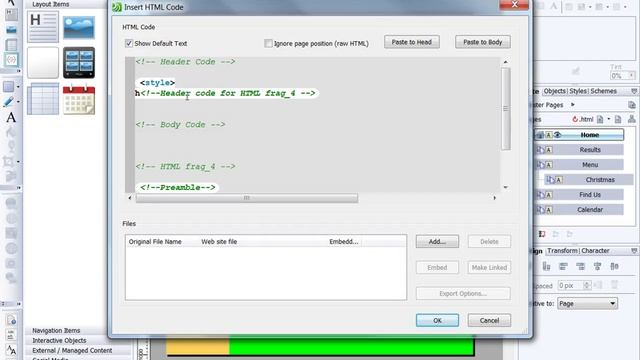Open the Navigation Items category
640x360 pixels.
(x=56, y=331)
